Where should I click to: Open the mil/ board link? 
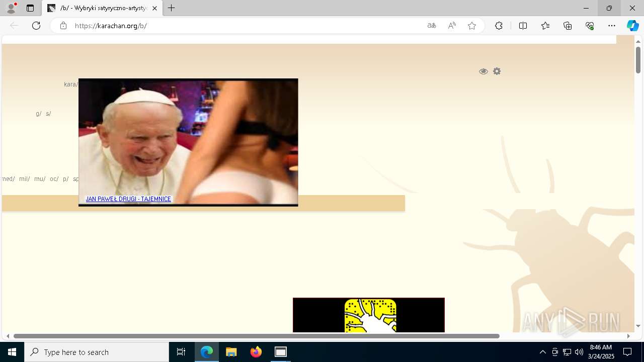tap(24, 179)
